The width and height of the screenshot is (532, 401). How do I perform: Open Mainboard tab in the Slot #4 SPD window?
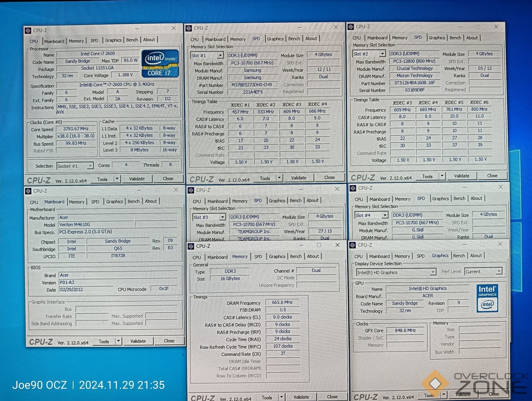pos(380,199)
